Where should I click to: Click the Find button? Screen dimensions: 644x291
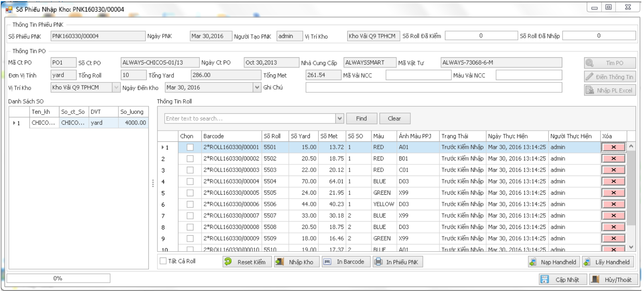361,118
